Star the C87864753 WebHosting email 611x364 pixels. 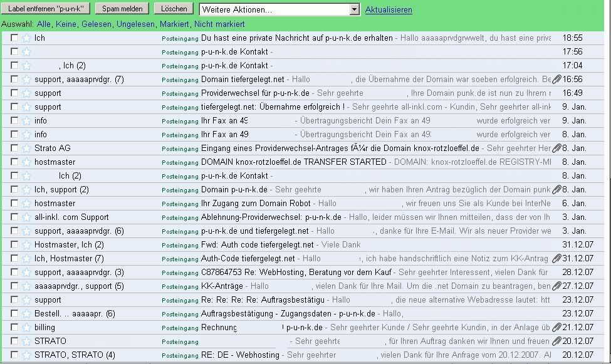pyautogui.click(x=26, y=273)
